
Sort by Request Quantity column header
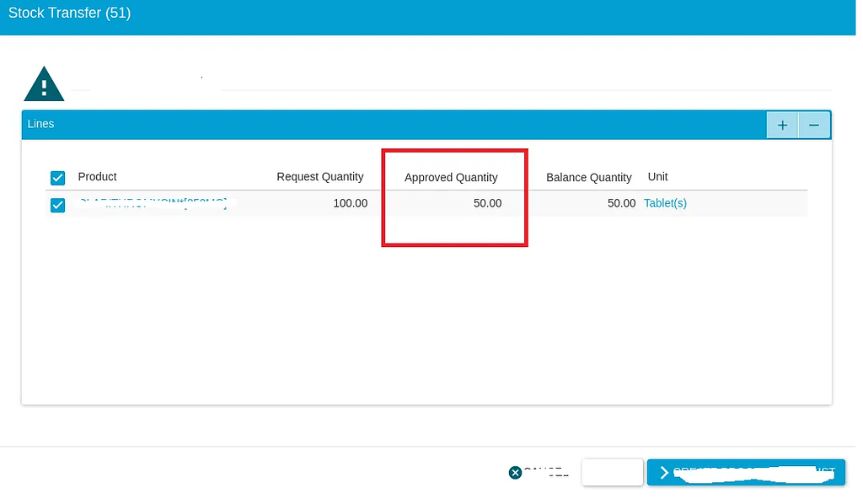pos(319,177)
